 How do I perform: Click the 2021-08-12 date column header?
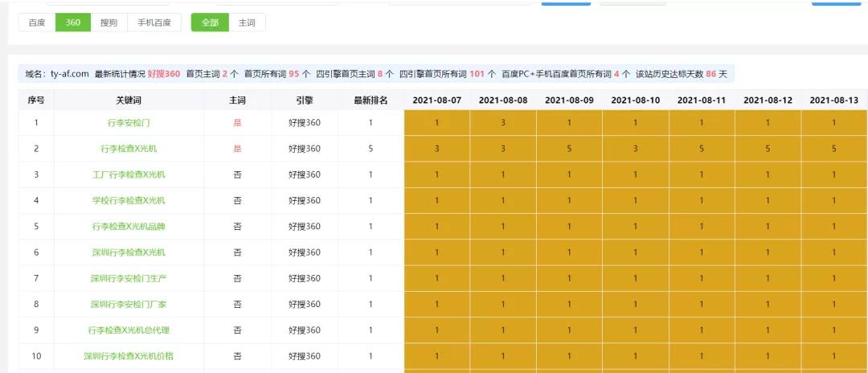(x=768, y=100)
